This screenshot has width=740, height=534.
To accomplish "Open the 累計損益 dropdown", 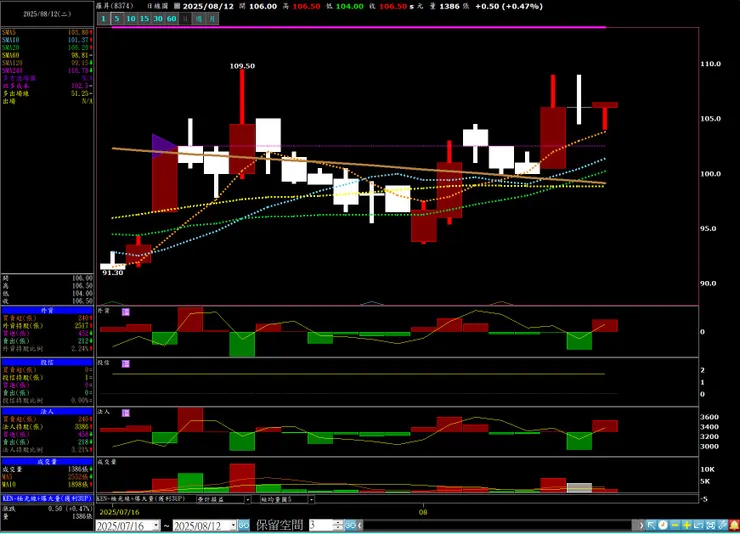I will pos(247,499).
